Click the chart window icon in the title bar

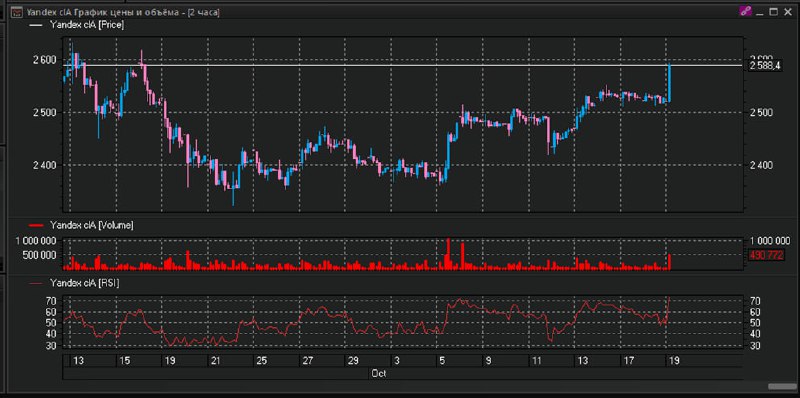pyautogui.click(x=16, y=12)
